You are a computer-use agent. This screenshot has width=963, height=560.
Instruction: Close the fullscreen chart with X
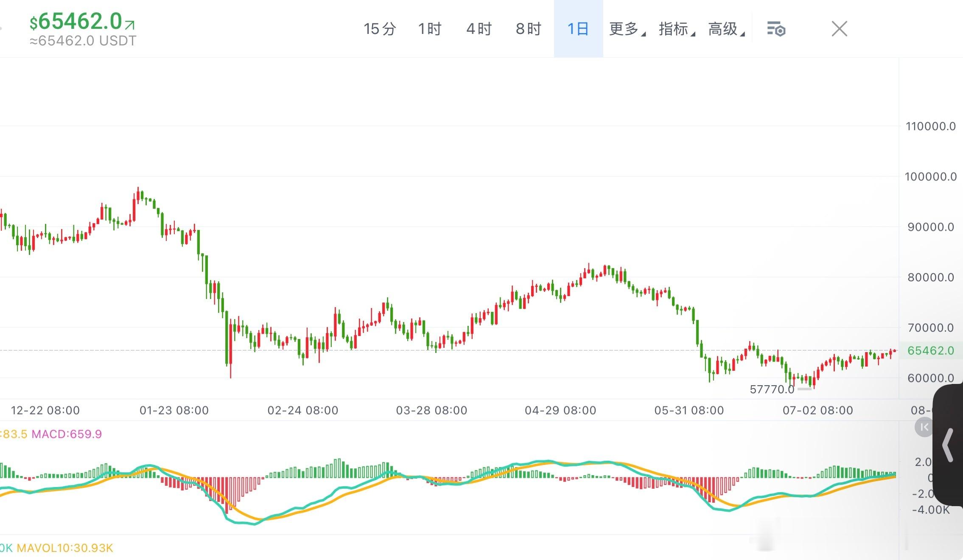point(839,29)
